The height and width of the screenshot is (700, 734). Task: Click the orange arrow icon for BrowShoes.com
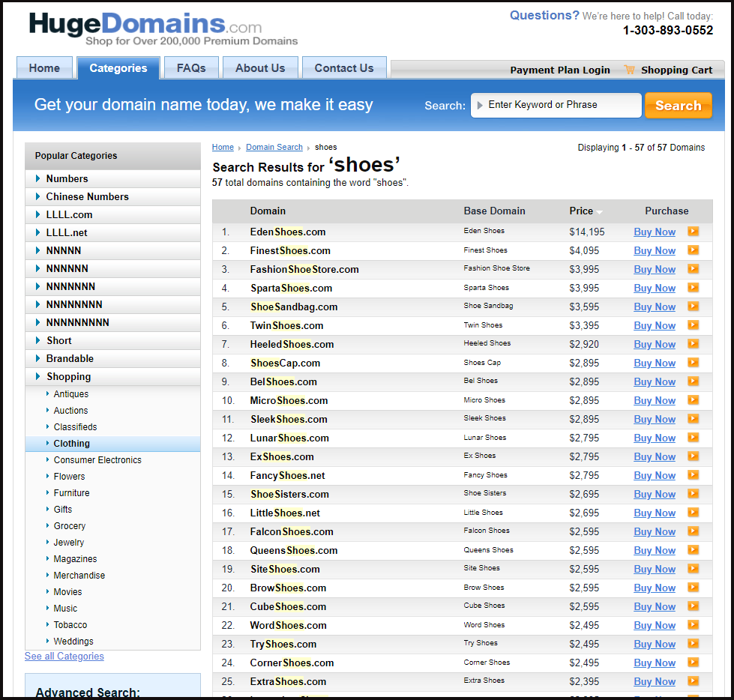point(694,587)
